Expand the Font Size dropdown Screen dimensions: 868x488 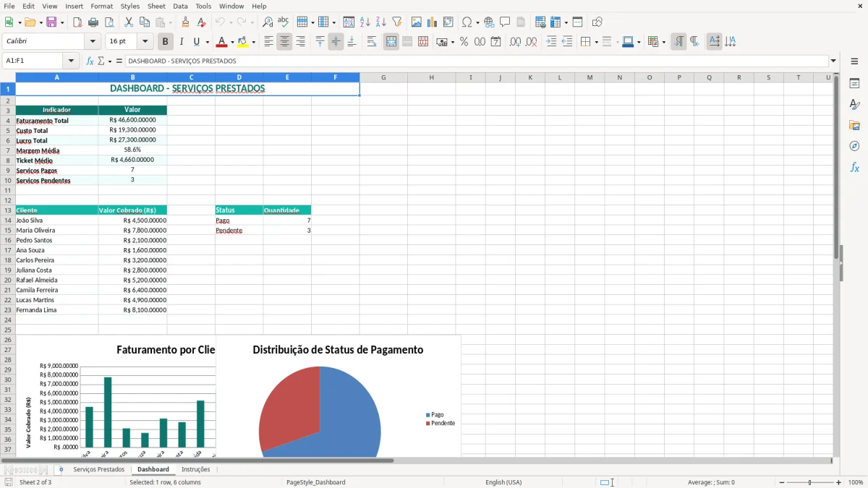(x=145, y=42)
